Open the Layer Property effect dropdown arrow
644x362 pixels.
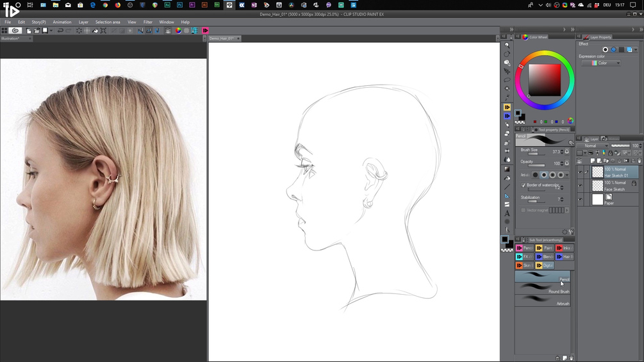point(636,50)
